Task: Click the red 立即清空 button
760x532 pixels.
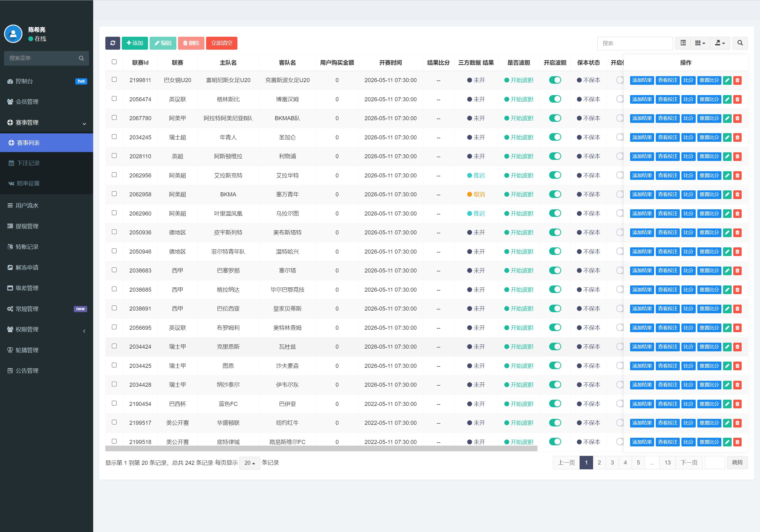Action: tap(221, 43)
